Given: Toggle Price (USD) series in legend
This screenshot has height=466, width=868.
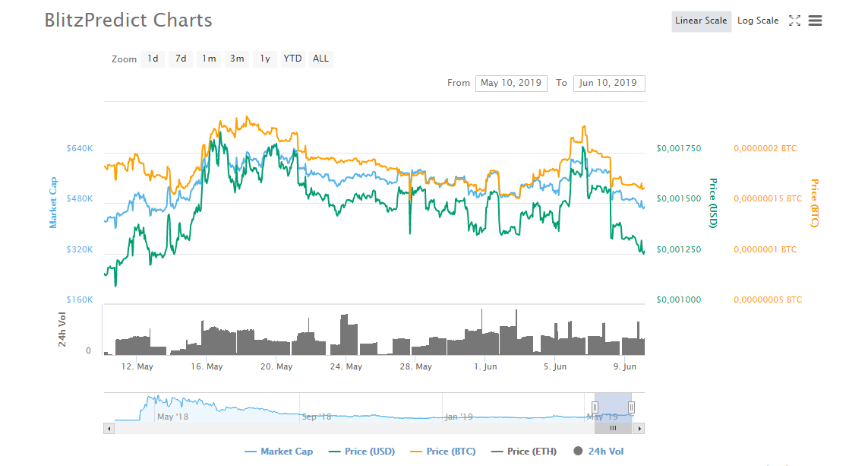Looking at the screenshot, I should coord(361,452).
